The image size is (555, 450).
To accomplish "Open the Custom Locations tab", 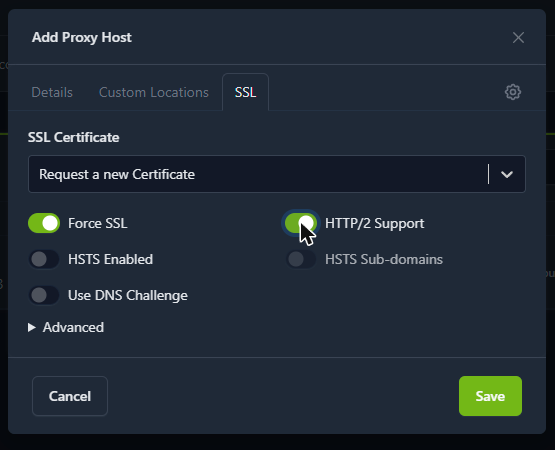I will pos(154,92).
